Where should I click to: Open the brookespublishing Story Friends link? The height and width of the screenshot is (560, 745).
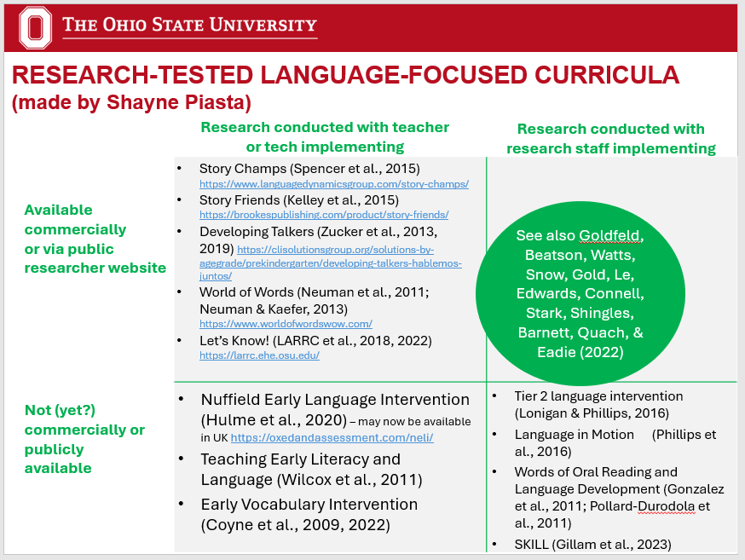[x=324, y=215]
